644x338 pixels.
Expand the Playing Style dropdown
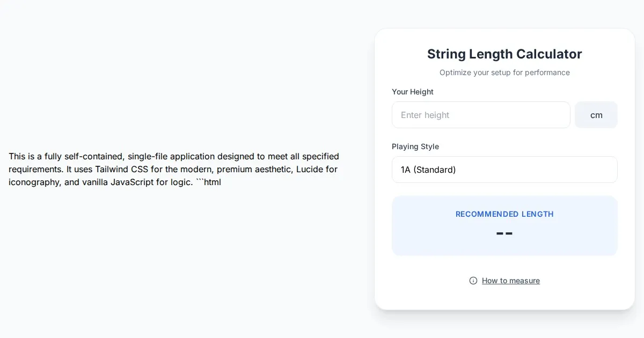click(x=504, y=170)
